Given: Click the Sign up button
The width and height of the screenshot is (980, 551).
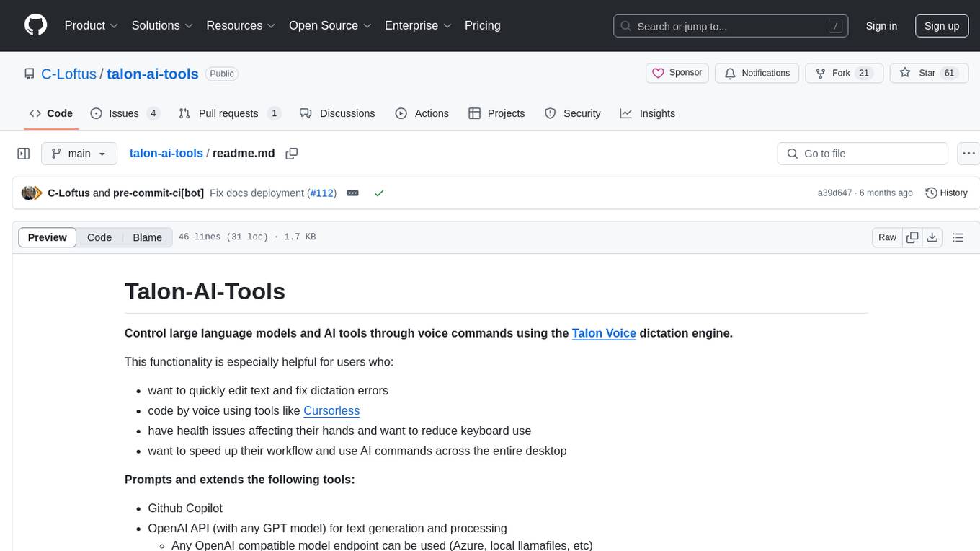Looking at the screenshot, I should pos(942,26).
